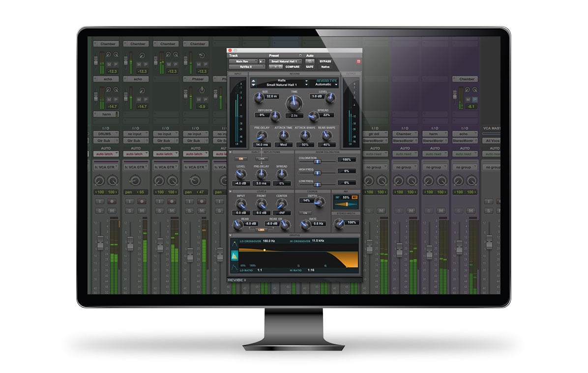Viewport: 588px width, 373px height.
Task: Turn on the Chorus ON switch
Action: pyautogui.click(x=305, y=213)
